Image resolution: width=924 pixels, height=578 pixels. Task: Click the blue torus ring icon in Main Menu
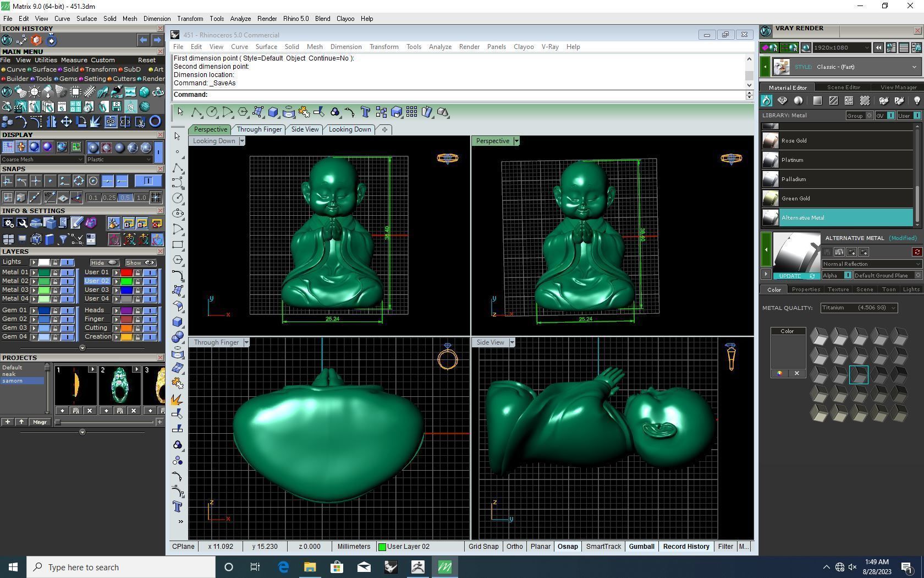pyautogui.click(x=155, y=122)
